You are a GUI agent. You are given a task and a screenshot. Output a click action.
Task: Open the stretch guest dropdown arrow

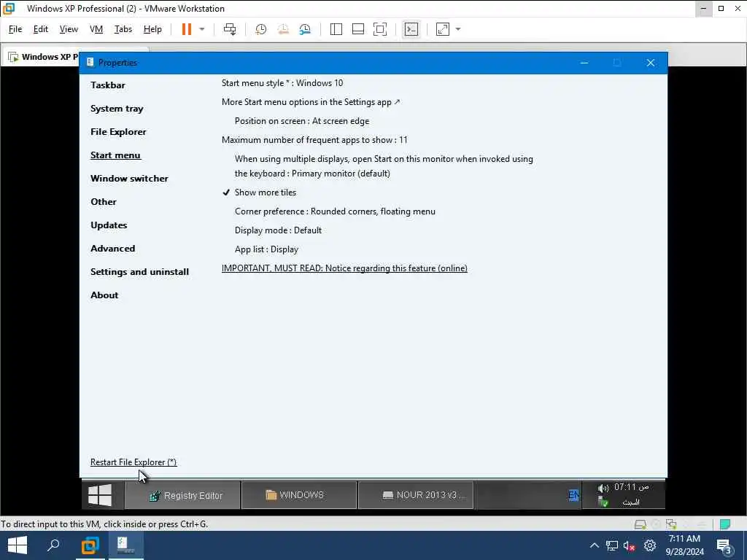[458, 29]
